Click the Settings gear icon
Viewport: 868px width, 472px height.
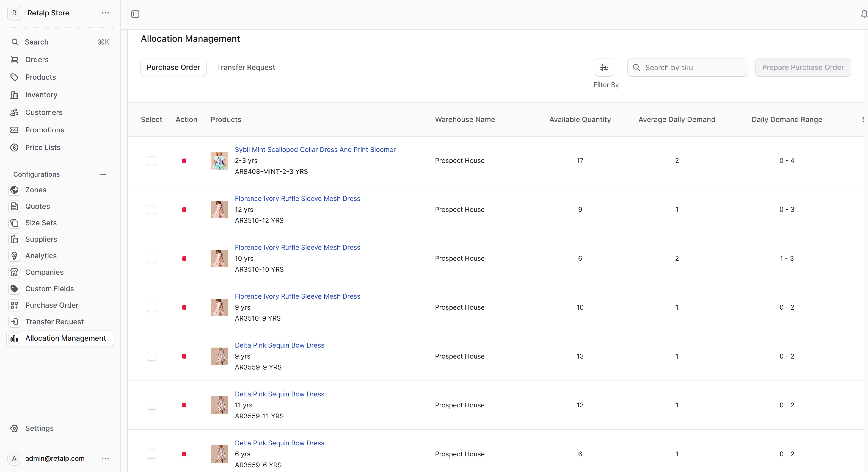(x=14, y=428)
